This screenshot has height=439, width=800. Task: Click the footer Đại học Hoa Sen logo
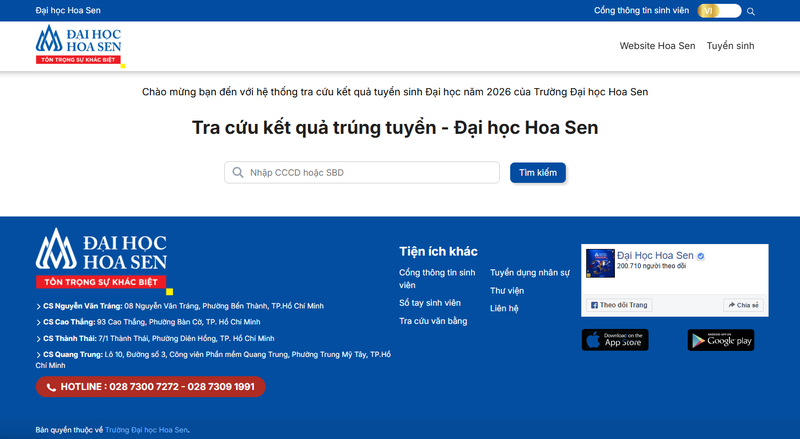pos(102,259)
